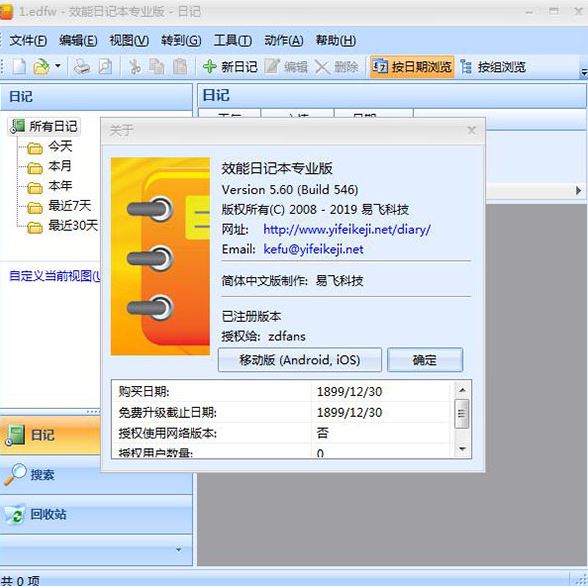Select the 最近30天 folder
Screen dimensions: 588x586
73,225
